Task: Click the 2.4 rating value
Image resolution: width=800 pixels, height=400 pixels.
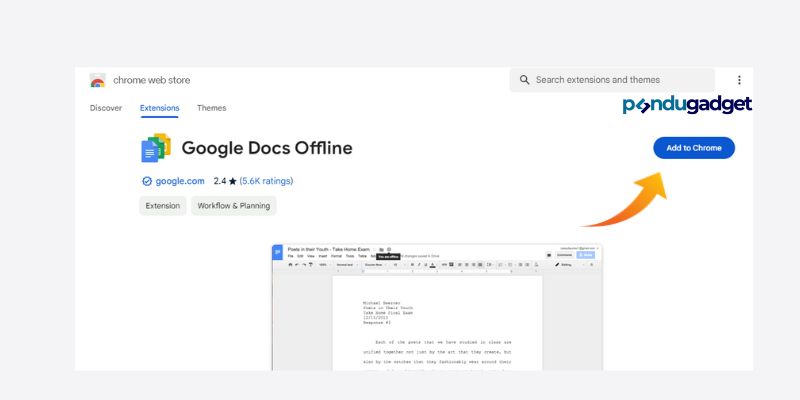Action: [220, 181]
